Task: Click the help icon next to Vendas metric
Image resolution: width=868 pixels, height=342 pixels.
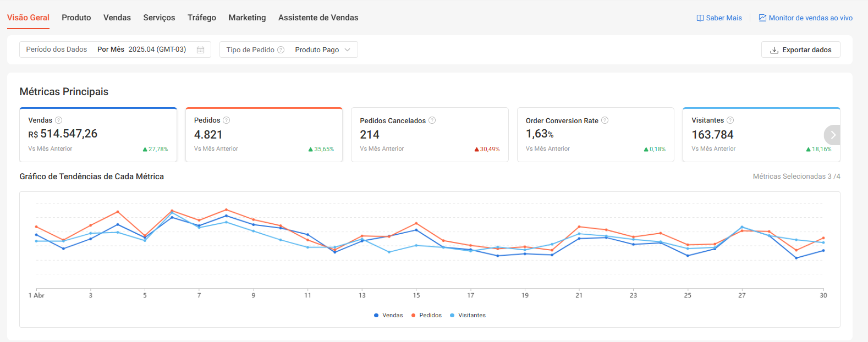Action: [59, 120]
